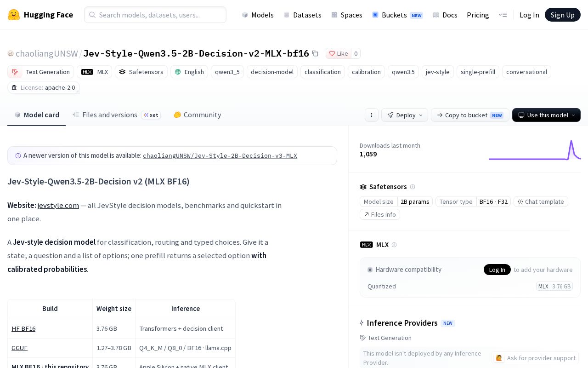Viewport: 588px width, 368px height.
Task: Expand the Deploy dropdown
Action: tap(405, 115)
